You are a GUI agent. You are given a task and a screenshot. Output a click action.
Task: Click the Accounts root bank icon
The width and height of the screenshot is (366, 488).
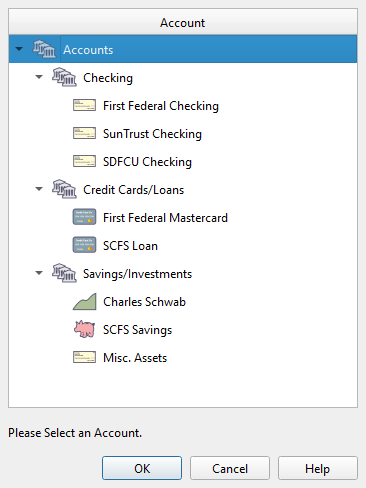(x=44, y=49)
